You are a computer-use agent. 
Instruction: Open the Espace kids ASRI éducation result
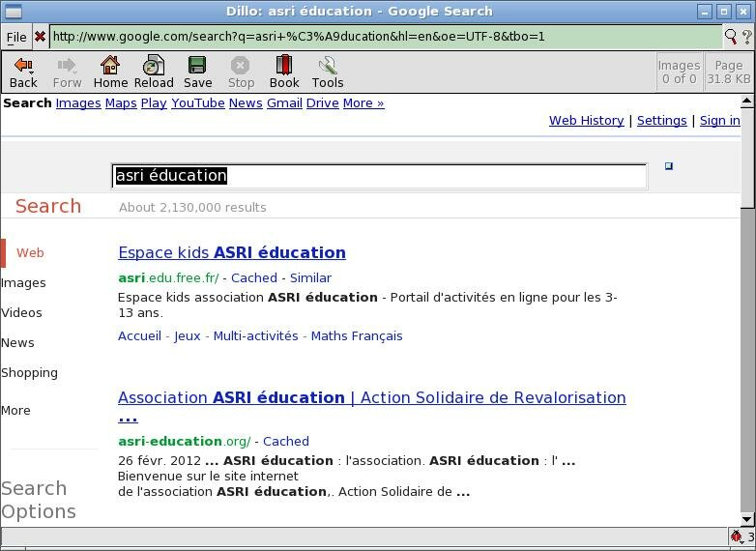point(232,252)
